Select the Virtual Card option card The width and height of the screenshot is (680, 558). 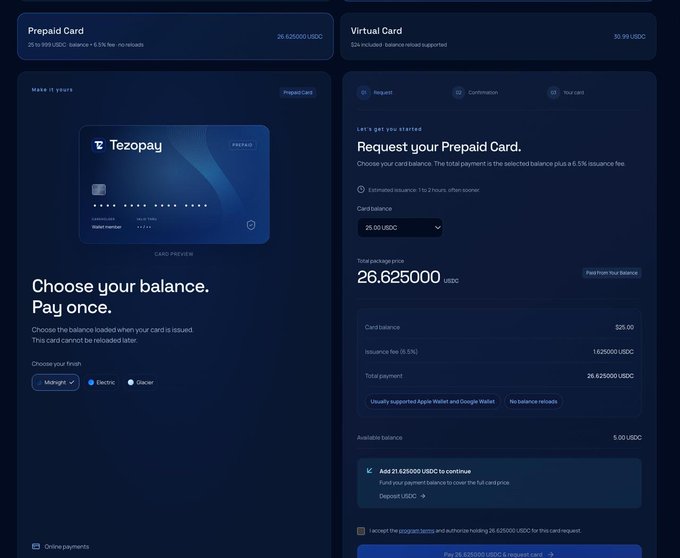498,36
